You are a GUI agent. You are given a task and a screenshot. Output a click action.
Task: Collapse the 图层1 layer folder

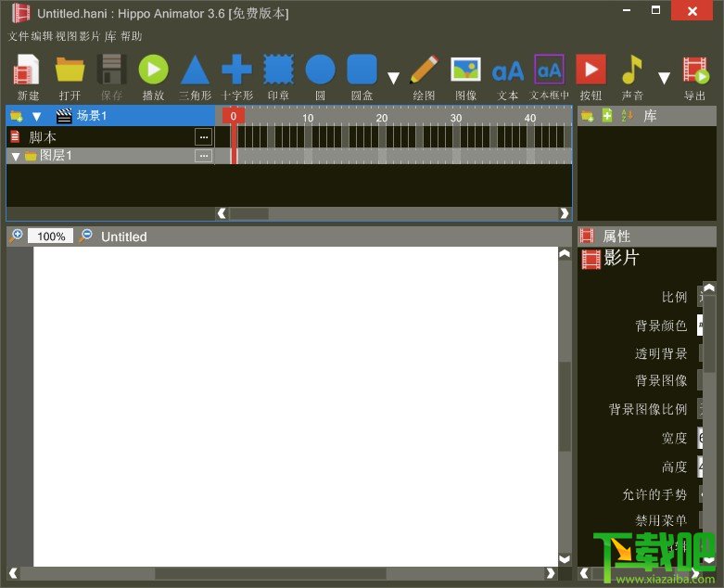click(16, 157)
